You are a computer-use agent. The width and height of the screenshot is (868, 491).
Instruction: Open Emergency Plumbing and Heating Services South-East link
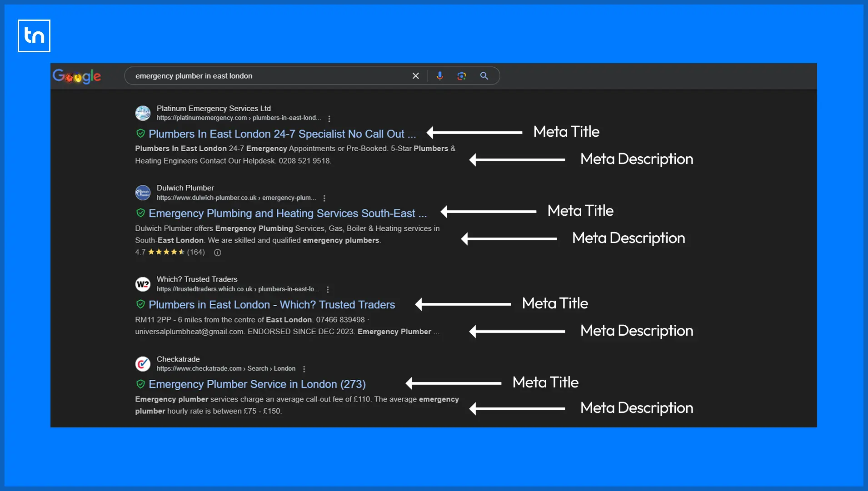point(288,213)
